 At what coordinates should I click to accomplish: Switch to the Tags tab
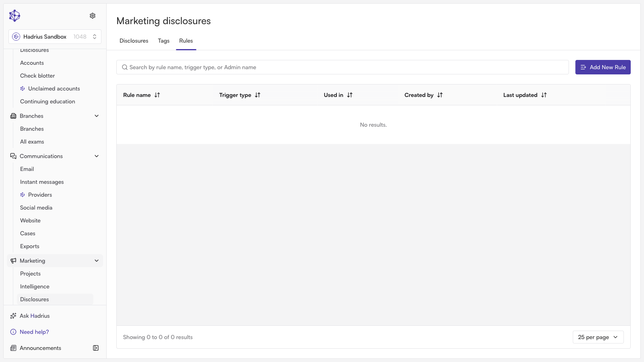[x=164, y=41]
